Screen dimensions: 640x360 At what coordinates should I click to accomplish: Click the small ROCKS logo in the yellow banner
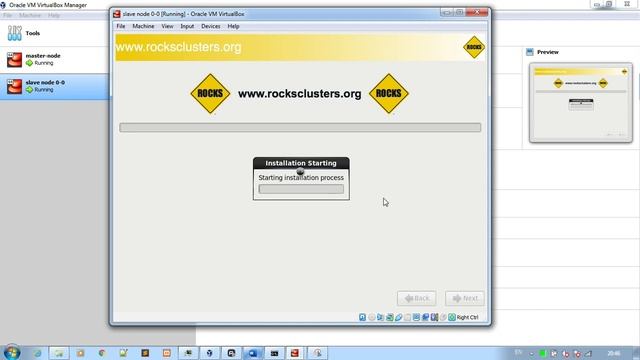coord(474,47)
